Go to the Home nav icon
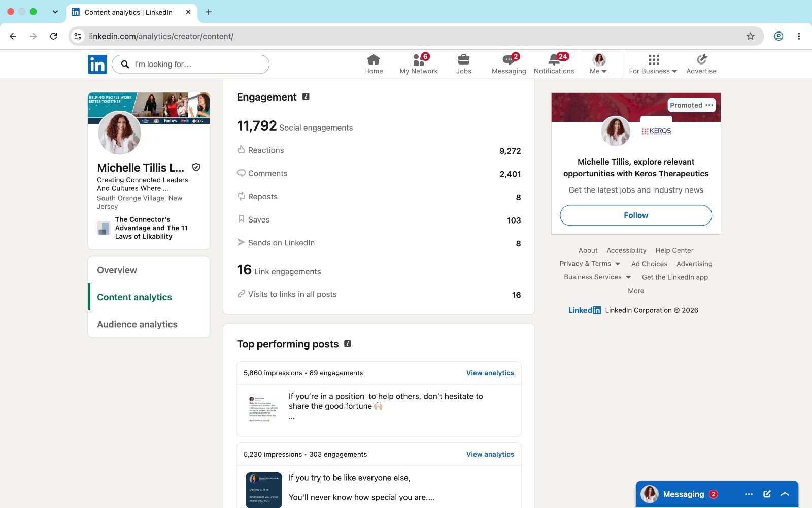The width and height of the screenshot is (812, 508). pos(374,60)
